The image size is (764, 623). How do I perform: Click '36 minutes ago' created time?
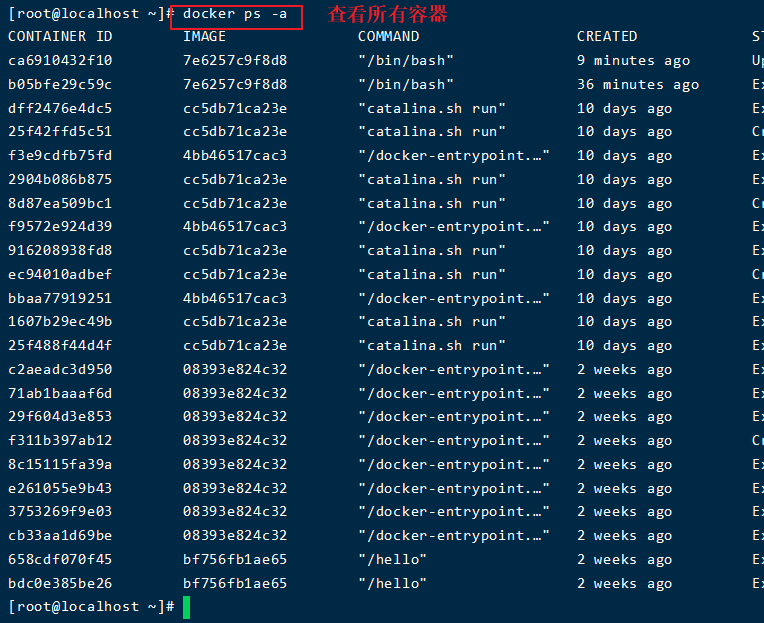point(638,85)
